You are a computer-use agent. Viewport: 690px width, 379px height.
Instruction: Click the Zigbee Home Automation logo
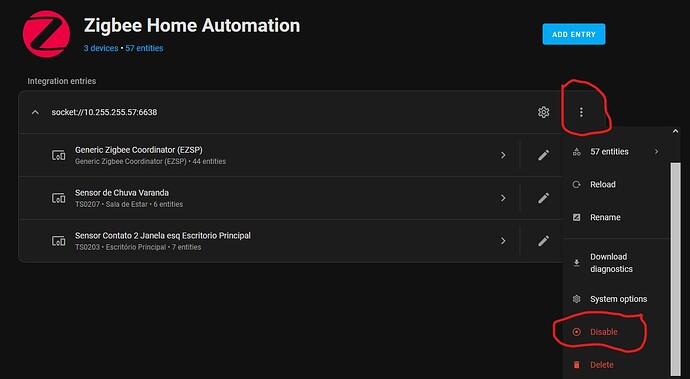click(x=46, y=34)
